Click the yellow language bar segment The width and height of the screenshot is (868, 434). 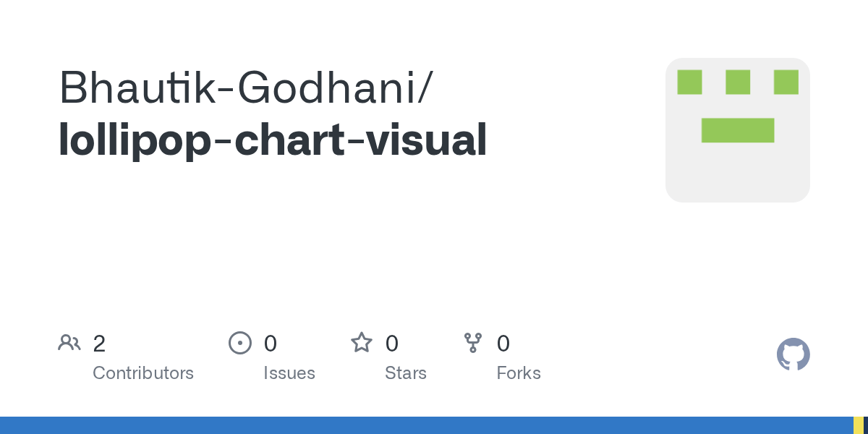(858, 425)
